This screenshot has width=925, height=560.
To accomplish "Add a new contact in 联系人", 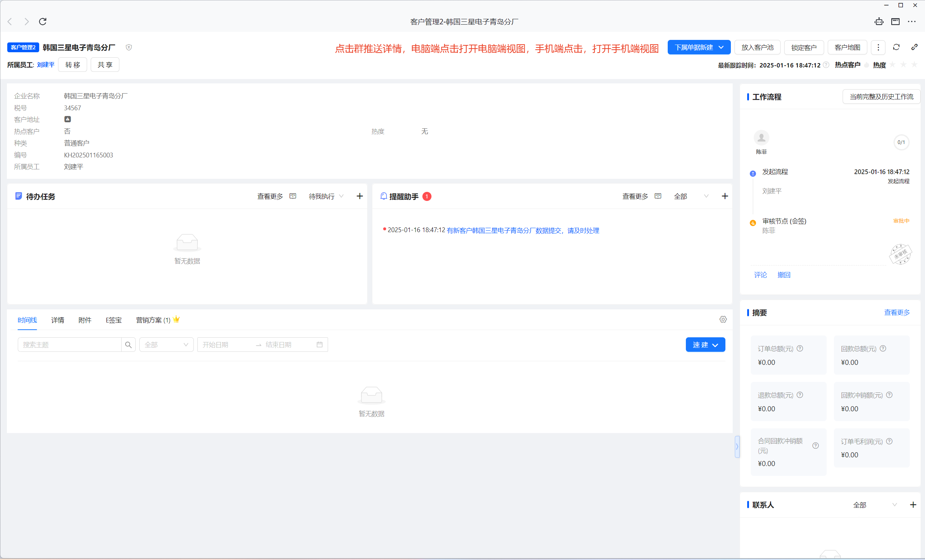I will 913,505.
